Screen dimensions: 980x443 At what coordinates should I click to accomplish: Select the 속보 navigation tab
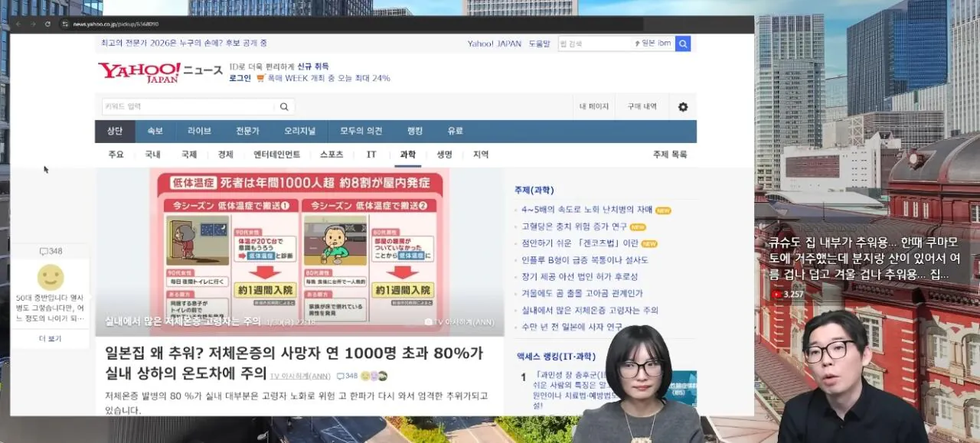pyautogui.click(x=155, y=131)
